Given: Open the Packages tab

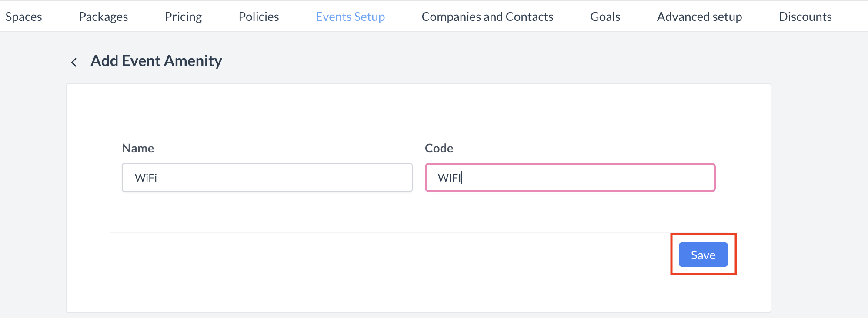Looking at the screenshot, I should [103, 17].
